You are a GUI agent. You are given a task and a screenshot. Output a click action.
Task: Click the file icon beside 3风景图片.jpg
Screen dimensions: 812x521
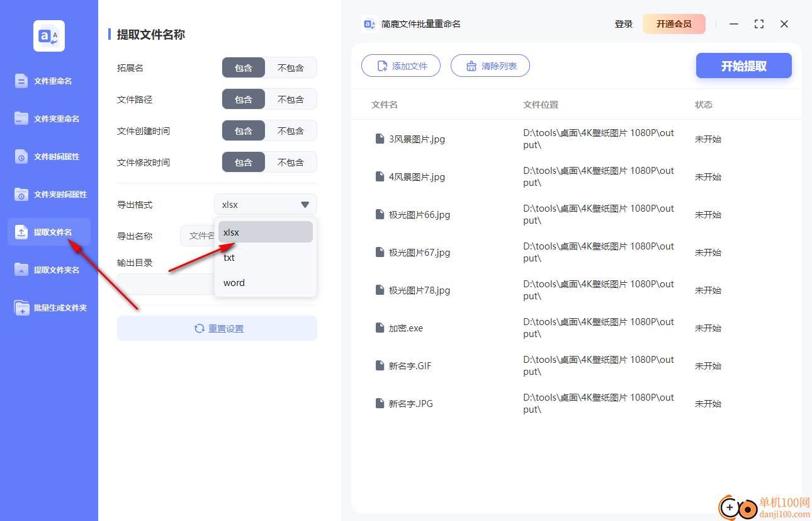pos(380,139)
